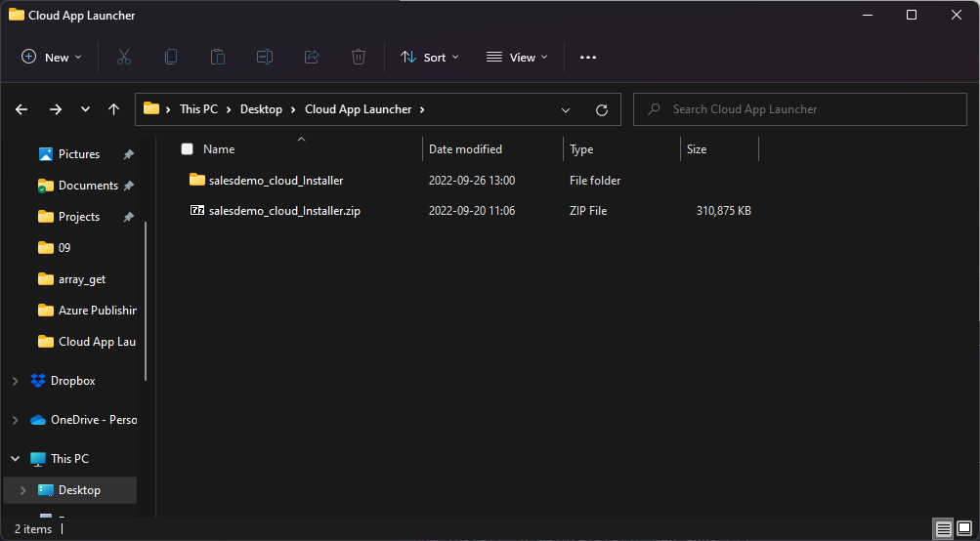Expand the Desktop tree node

23,490
